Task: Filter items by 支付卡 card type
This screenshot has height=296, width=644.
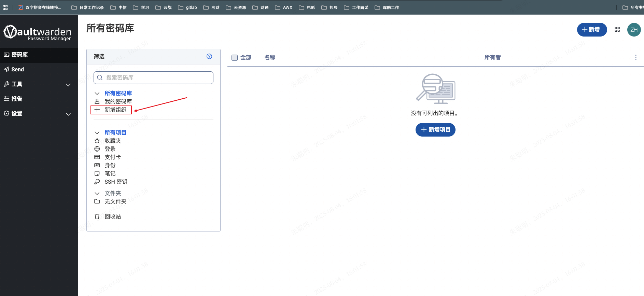Action: pyautogui.click(x=112, y=157)
